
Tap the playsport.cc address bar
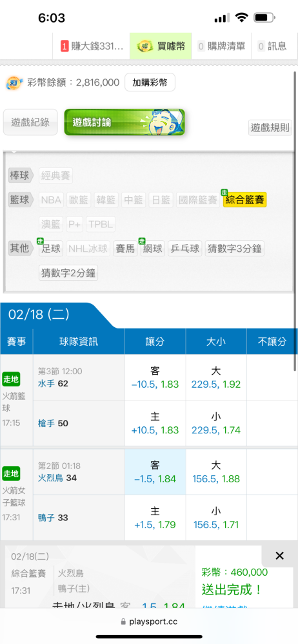(149, 622)
